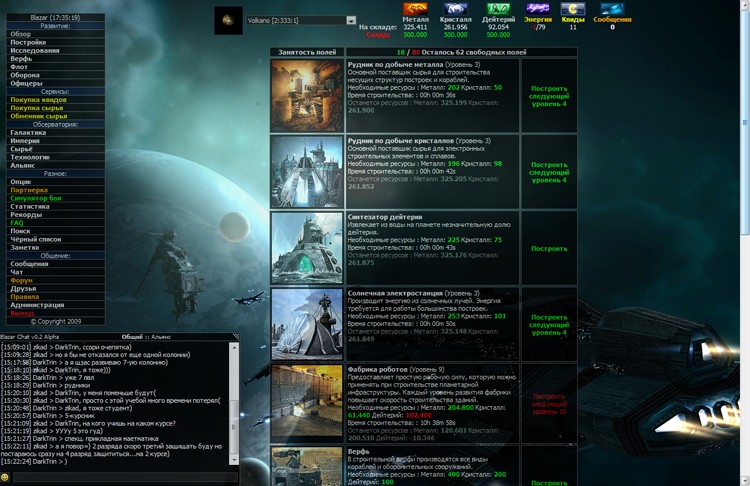Viewport: 750px width, 486px height.
Task: Open Галактика from the sidebar menu
Action: click(x=28, y=132)
